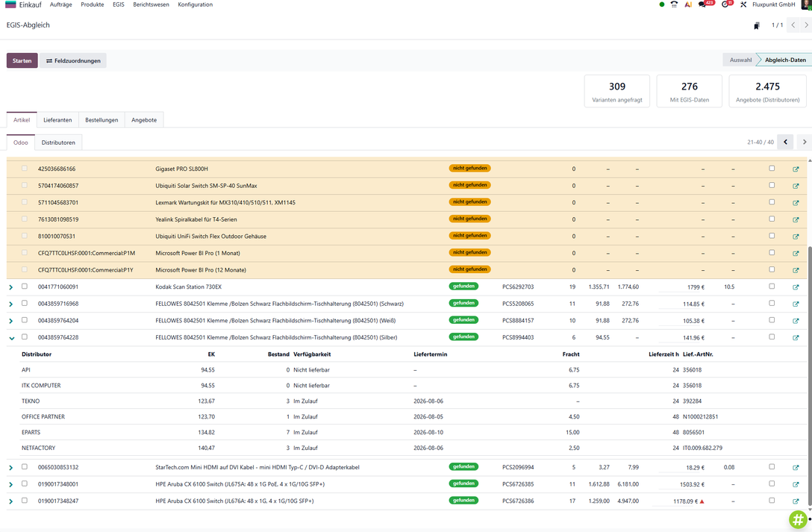The height and width of the screenshot is (532, 812).
Task: Switch to the Lieferanten tab
Action: 57,120
